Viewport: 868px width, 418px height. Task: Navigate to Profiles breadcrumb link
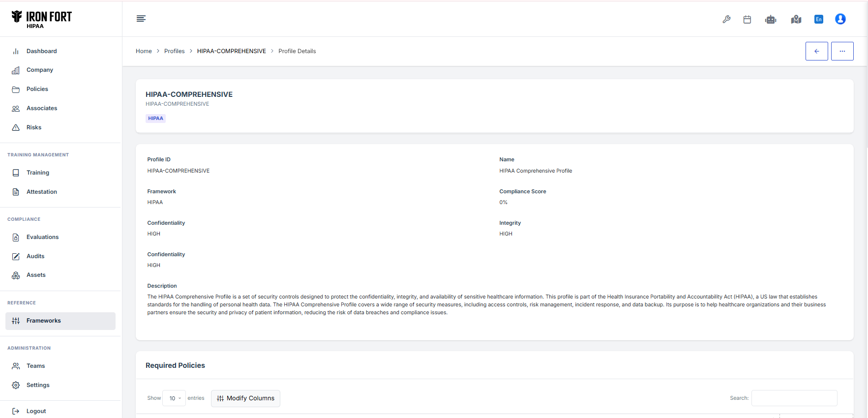[x=174, y=51]
